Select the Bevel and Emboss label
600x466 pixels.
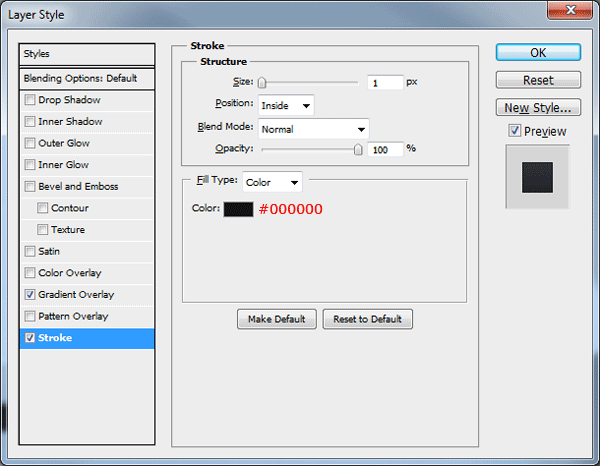(x=78, y=186)
